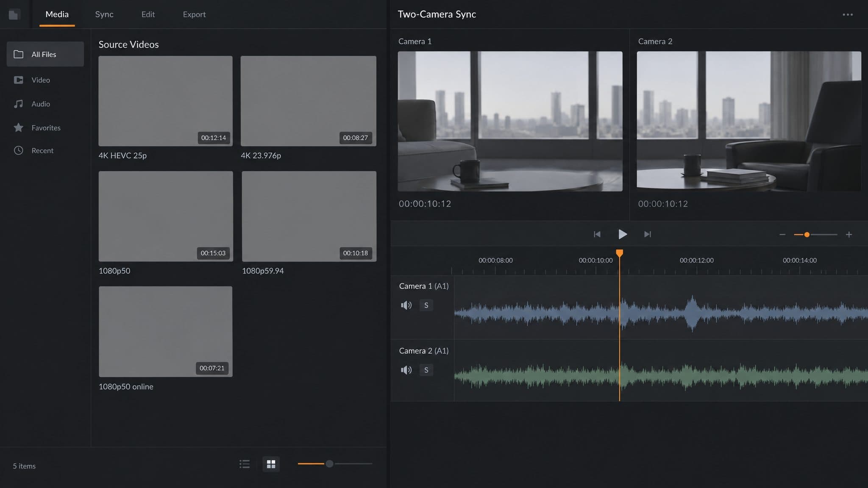Open the Media tab

[57, 14]
